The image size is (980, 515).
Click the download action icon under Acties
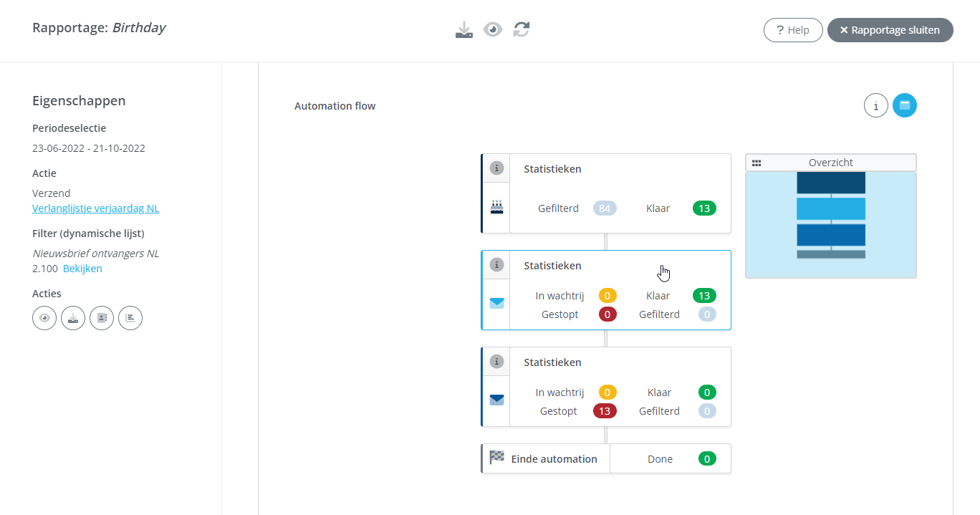pyautogui.click(x=72, y=317)
